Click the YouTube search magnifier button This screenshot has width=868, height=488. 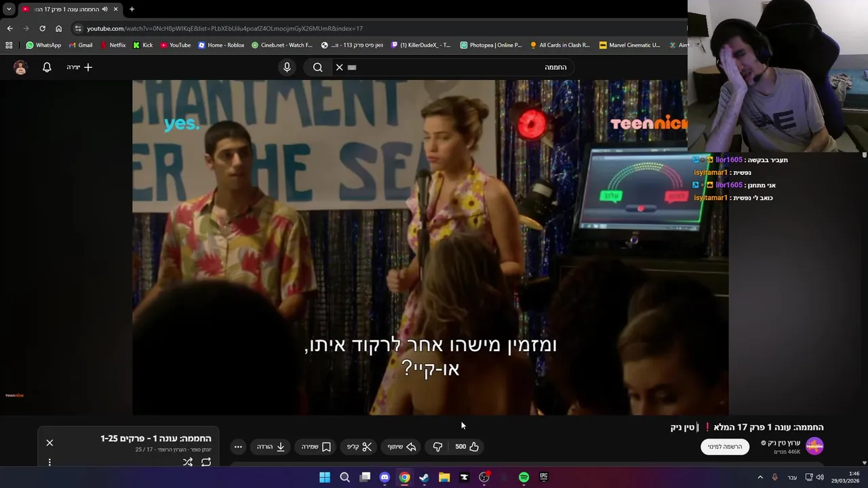(x=317, y=67)
